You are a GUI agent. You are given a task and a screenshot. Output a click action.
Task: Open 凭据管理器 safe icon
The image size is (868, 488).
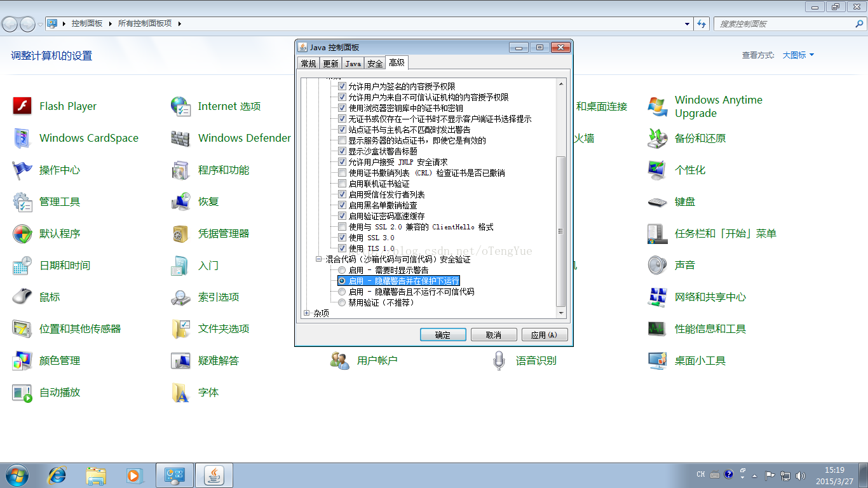pyautogui.click(x=181, y=233)
